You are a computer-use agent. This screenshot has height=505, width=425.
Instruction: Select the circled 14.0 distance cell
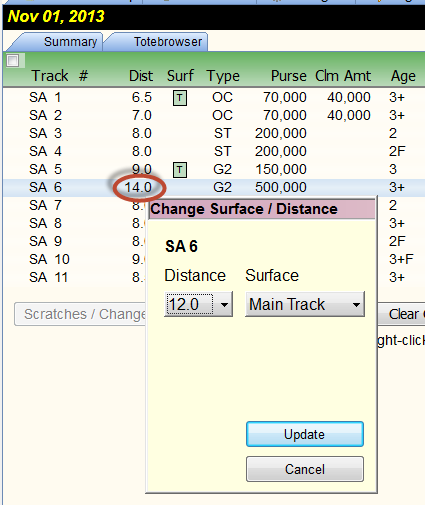[x=138, y=188]
